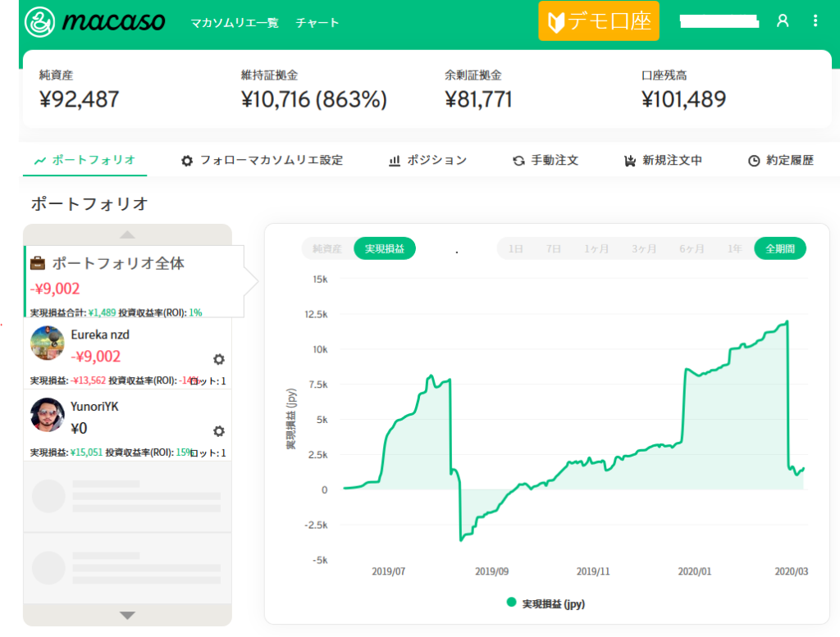Open the 約定履歴 tab
Viewport: 840px width, 637px height.
pyautogui.click(x=780, y=161)
